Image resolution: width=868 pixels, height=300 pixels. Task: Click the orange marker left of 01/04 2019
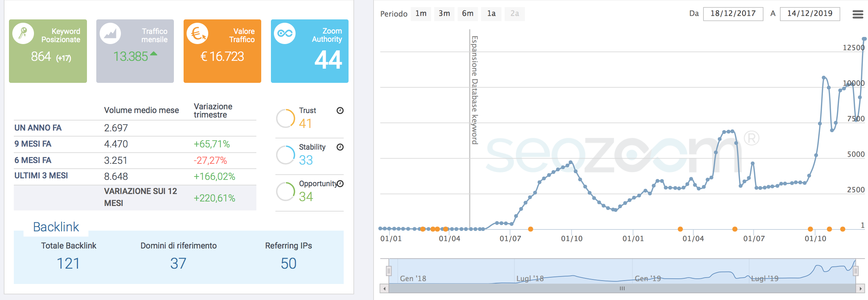[680, 229]
